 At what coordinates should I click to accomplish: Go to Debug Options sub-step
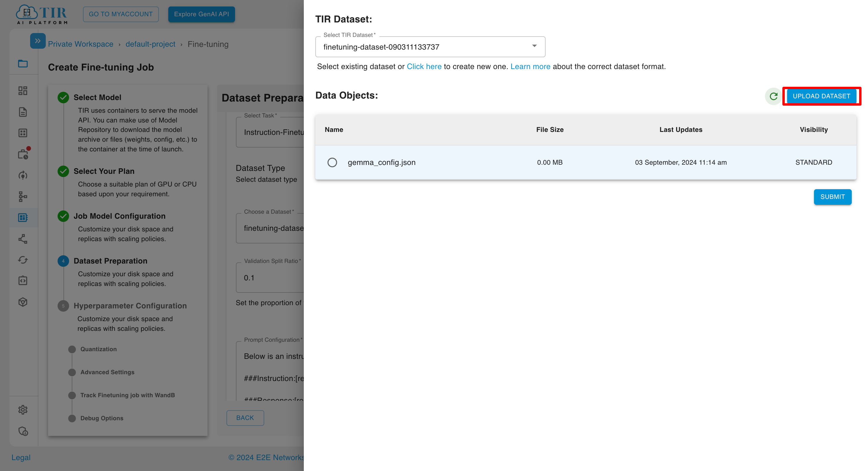tap(102, 418)
